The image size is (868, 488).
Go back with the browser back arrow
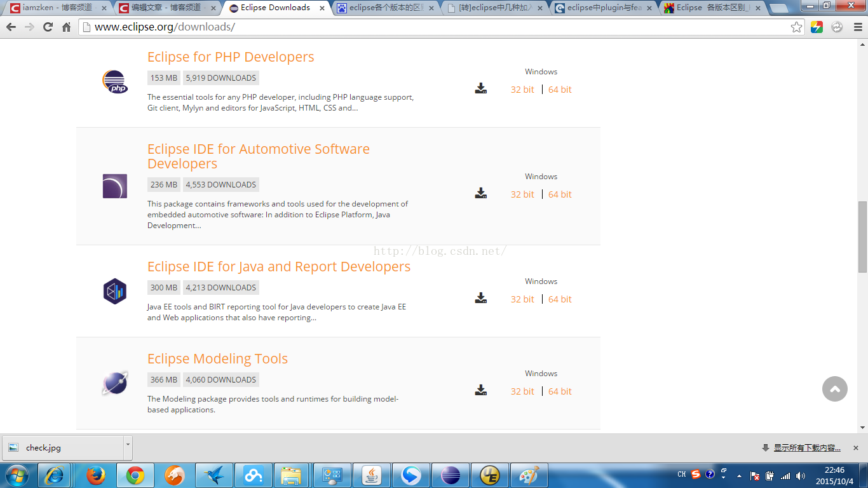[11, 27]
